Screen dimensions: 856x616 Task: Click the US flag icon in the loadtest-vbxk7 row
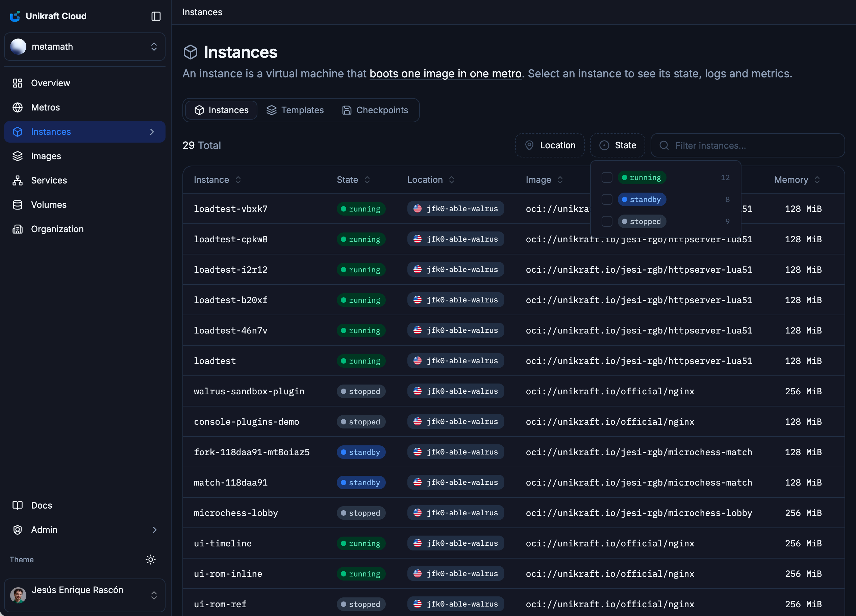pyautogui.click(x=418, y=208)
